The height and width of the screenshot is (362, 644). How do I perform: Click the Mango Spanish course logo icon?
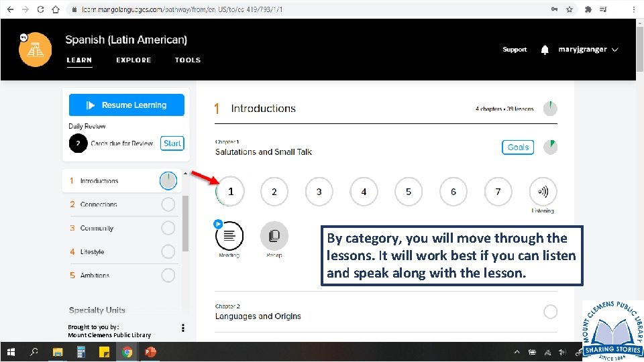click(x=36, y=49)
